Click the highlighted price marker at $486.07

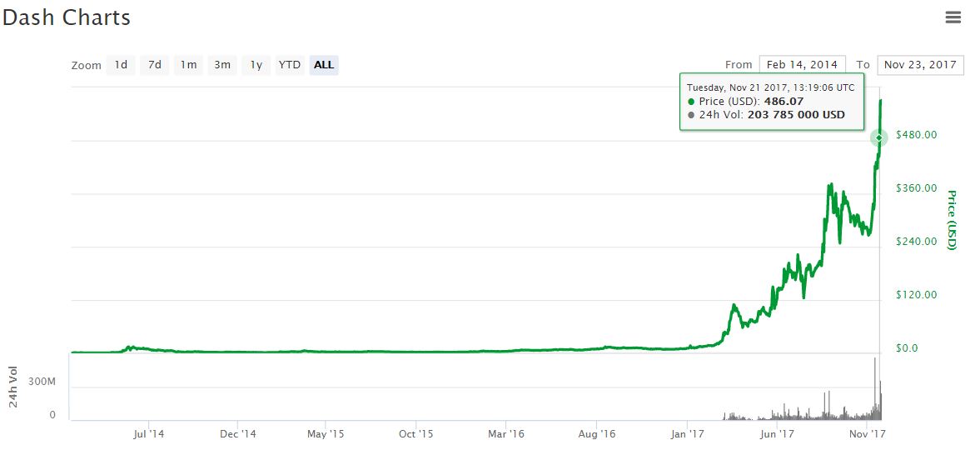pos(878,137)
